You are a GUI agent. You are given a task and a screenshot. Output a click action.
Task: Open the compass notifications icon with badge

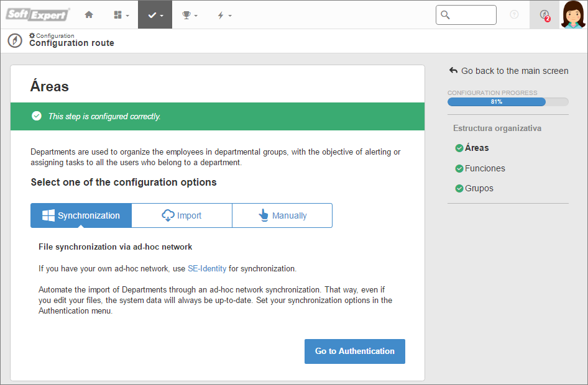544,15
